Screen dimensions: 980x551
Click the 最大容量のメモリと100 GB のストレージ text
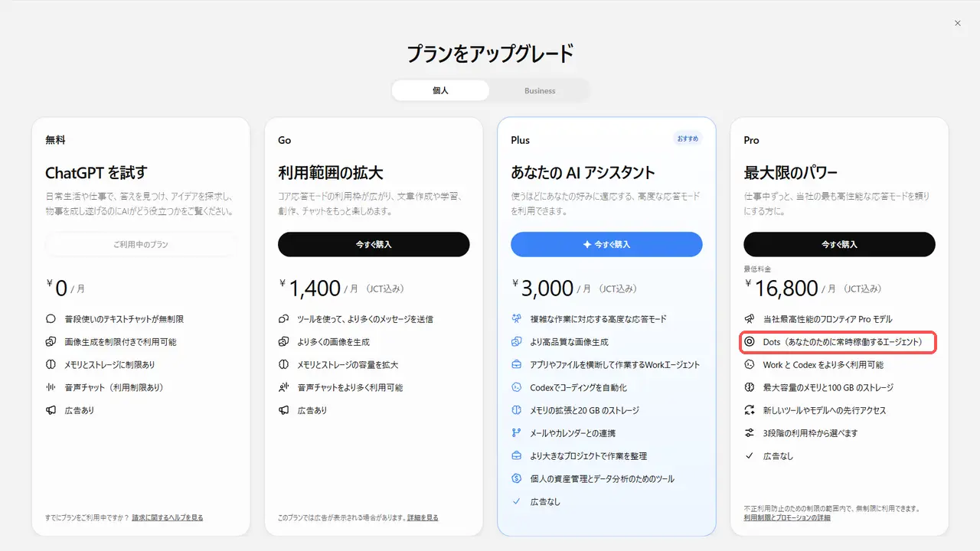click(x=828, y=387)
